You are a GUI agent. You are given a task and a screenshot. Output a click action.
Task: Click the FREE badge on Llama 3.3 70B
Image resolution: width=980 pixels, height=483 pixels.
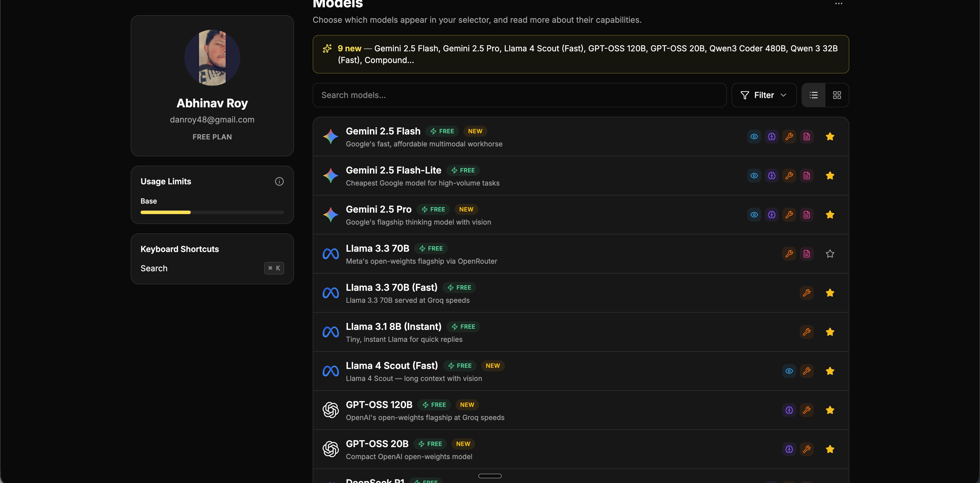431,248
